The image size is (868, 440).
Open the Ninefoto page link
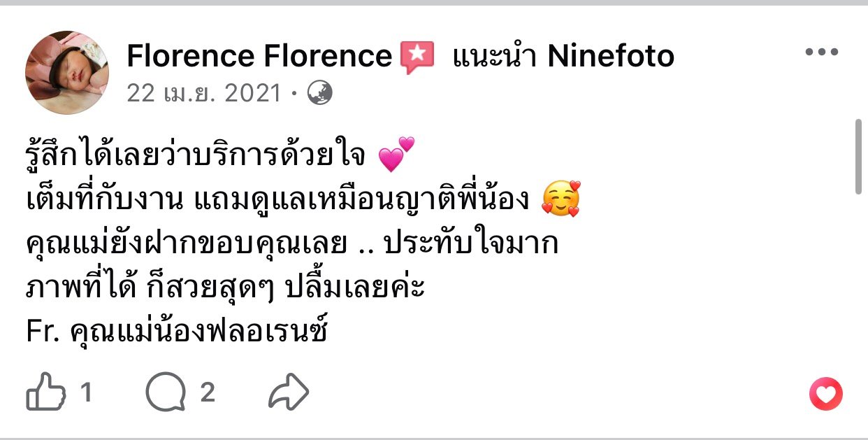(611, 56)
